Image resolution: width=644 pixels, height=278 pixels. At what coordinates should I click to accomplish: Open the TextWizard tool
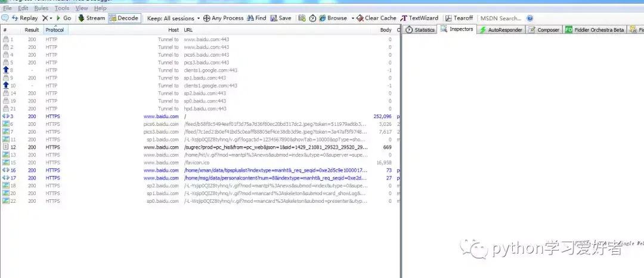click(419, 18)
